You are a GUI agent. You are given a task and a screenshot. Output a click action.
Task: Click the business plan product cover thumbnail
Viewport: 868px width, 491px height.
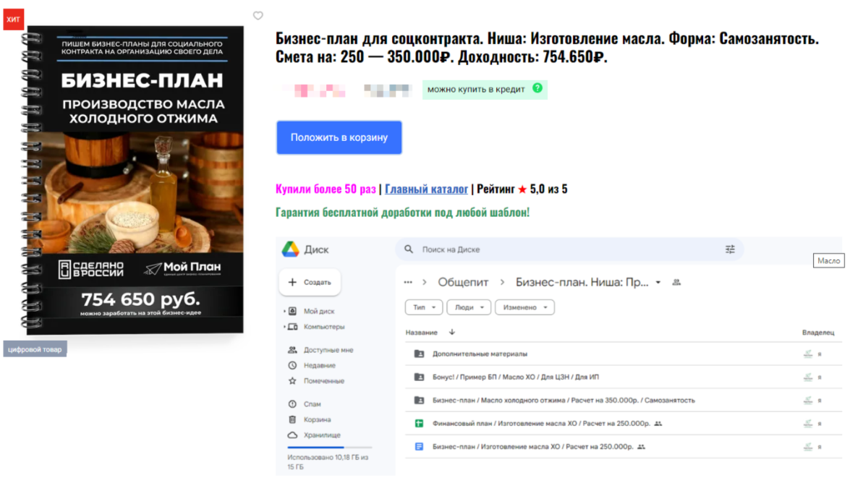[135, 179]
